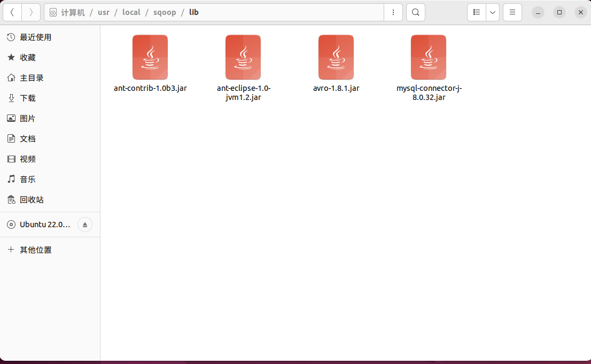This screenshot has height=364, width=591.
Task: Select 收藏 label in sidebar
Action: (x=27, y=58)
